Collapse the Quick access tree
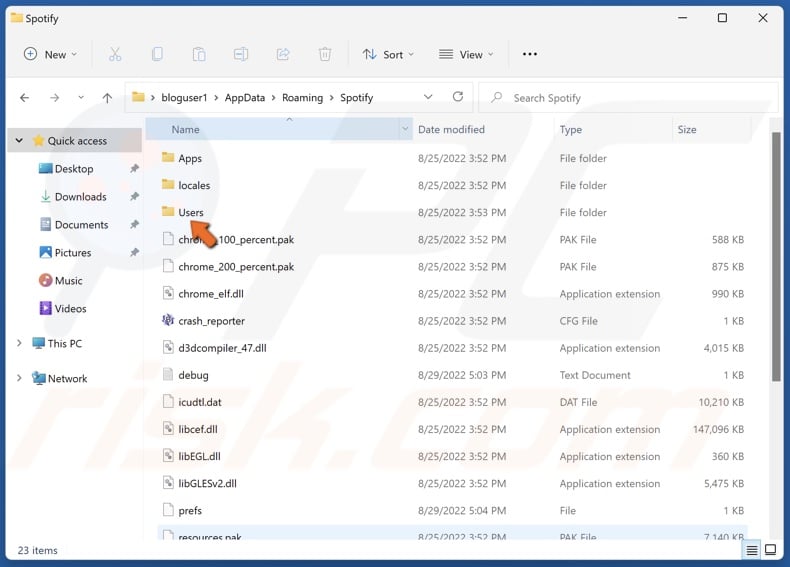Screen dimensions: 790x567 pos(19,141)
